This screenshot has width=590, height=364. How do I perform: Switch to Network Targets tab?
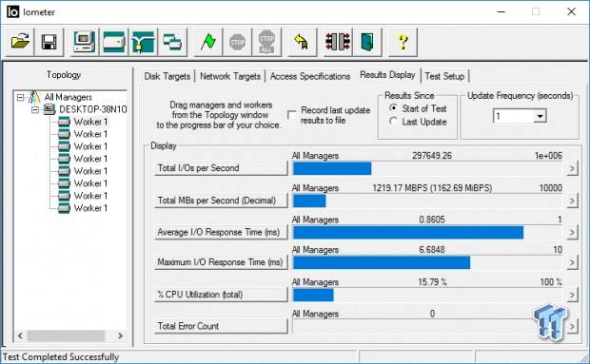pos(230,76)
